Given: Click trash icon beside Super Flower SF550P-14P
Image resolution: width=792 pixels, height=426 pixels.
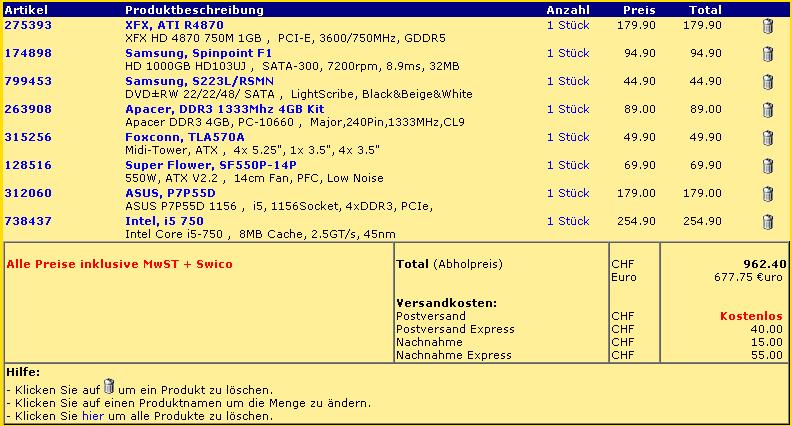Looking at the screenshot, I should [x=768, y=166].
